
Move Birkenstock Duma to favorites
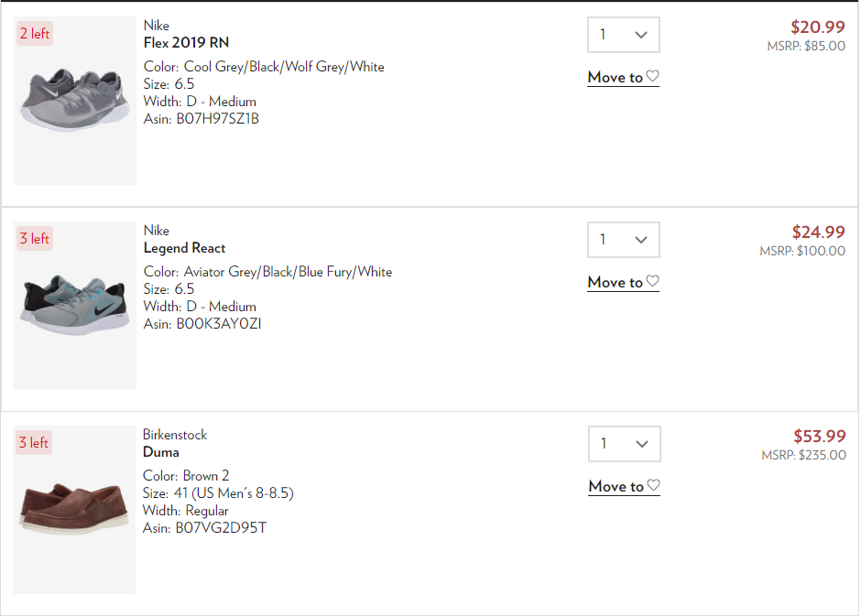(x=624, y=487)
